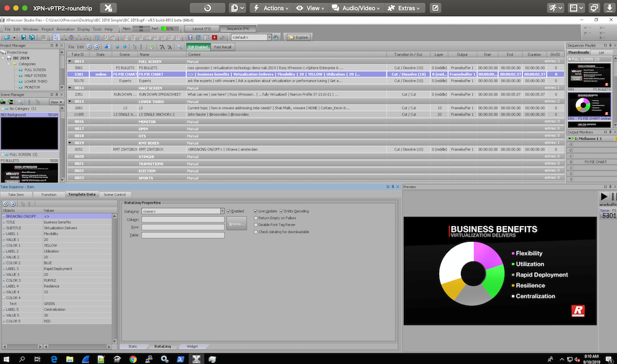Toggle the Fast Recall button
Viewport: 617px width, 364px height.
click(223, 47)
